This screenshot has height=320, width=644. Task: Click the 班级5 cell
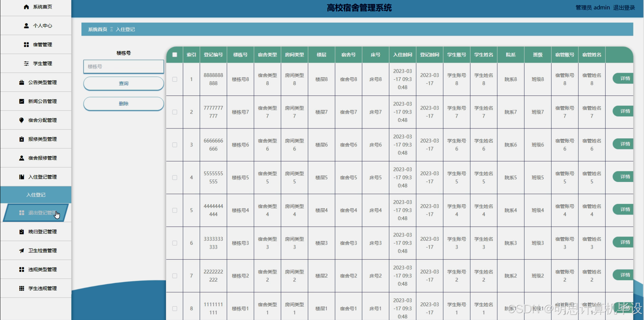(x=538, y=178)
